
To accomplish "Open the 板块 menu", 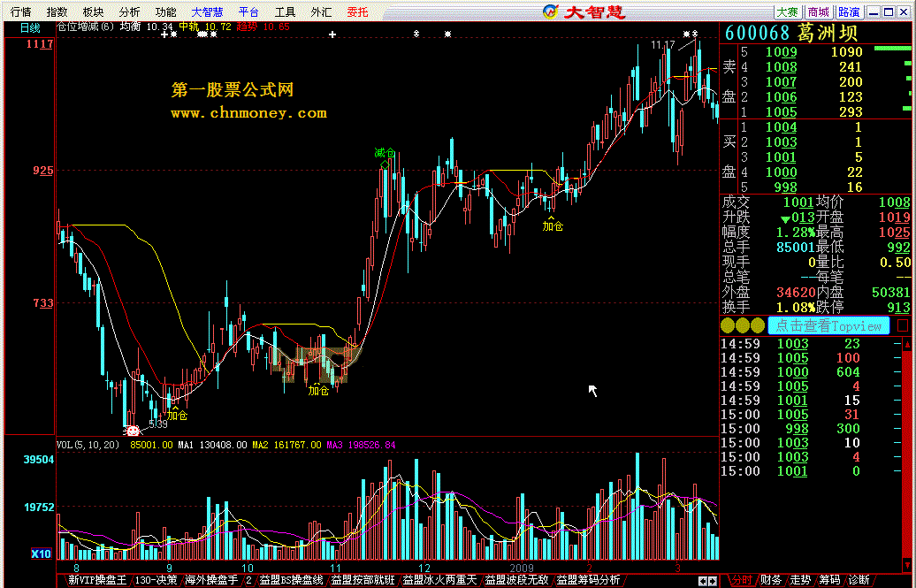I will pos(93,12).
